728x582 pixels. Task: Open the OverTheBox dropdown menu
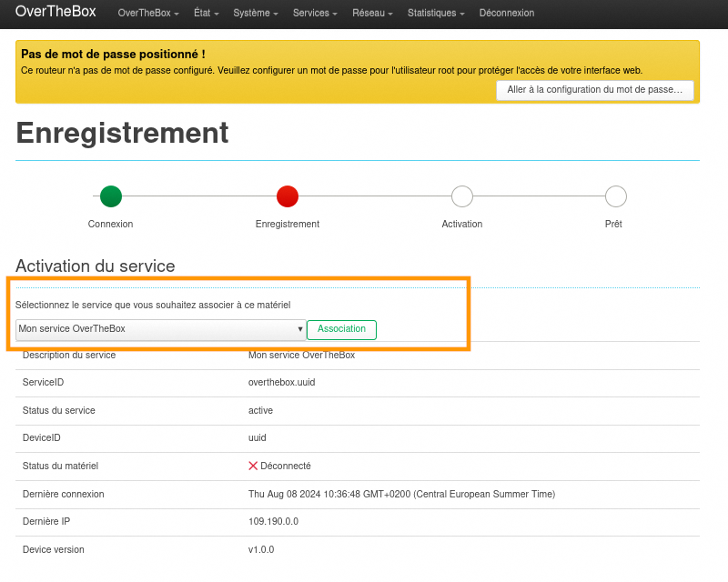point(148,14)
